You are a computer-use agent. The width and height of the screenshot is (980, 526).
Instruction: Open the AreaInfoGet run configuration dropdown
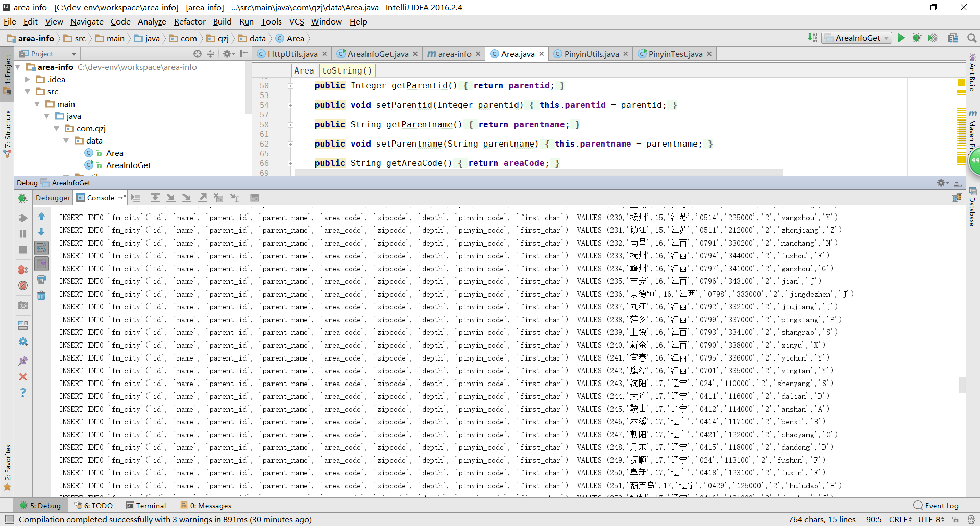tap(857, 38)
